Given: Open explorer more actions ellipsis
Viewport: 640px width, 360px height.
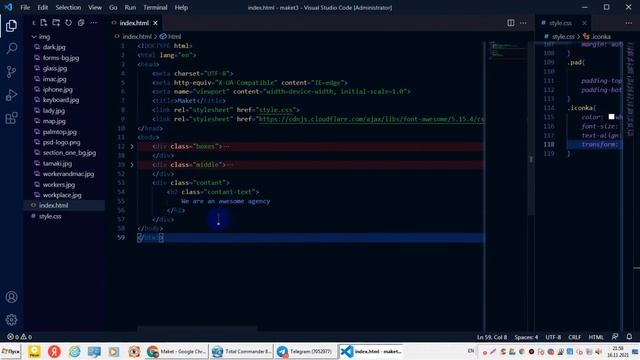Looking at the screenshot, I should [93, 23].
